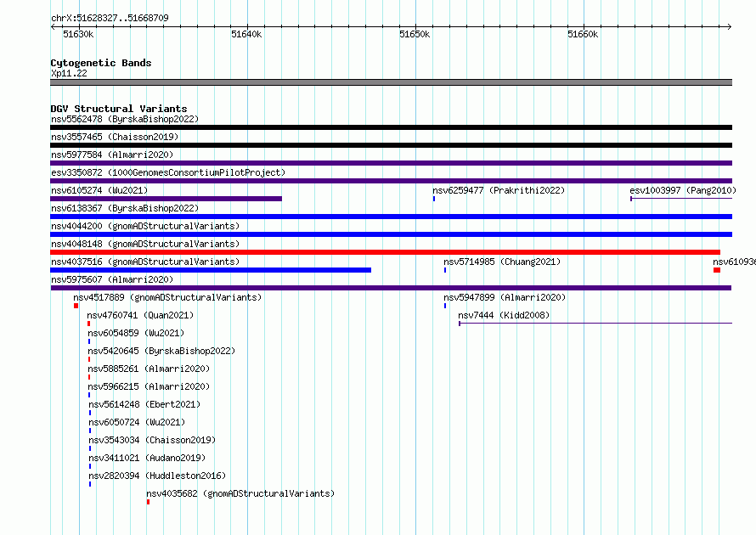Click the blue nsv4044200 variant bar
The image size is (756, 535).
pyautogui.click(x=391, y=234)
